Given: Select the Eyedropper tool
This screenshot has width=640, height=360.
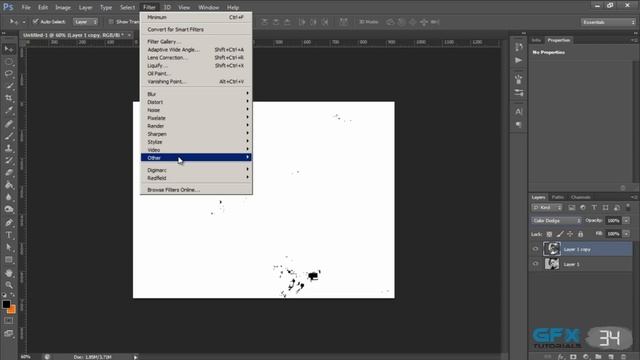Looking at the screenshot, I should pos(9,111).
